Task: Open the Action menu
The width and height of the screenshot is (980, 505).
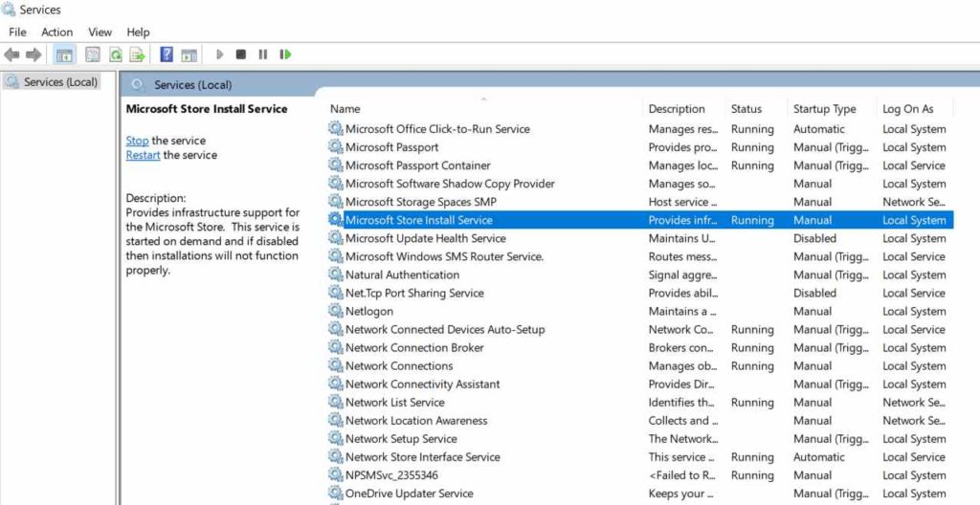Action: pyautogui.click(x=56, y=32)
